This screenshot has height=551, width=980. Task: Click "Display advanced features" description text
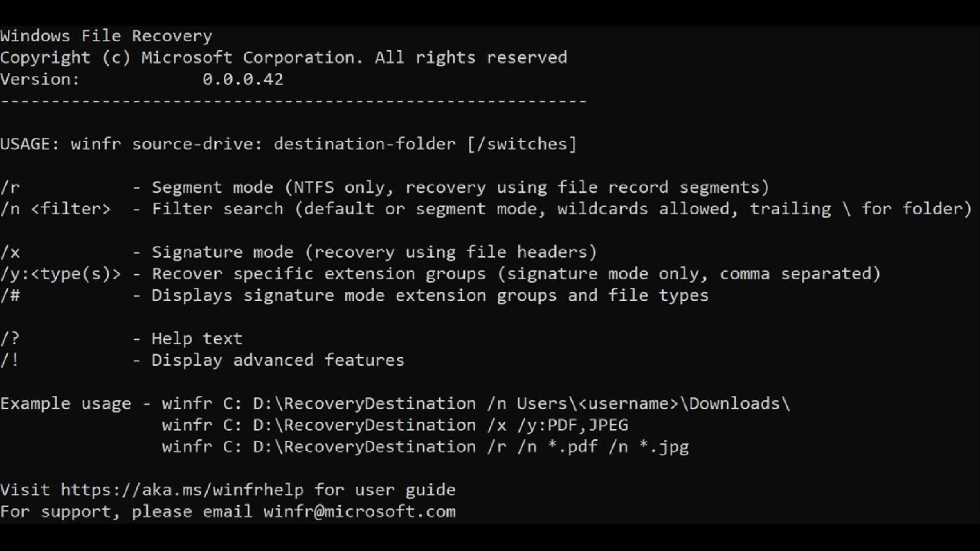(278, 360)
